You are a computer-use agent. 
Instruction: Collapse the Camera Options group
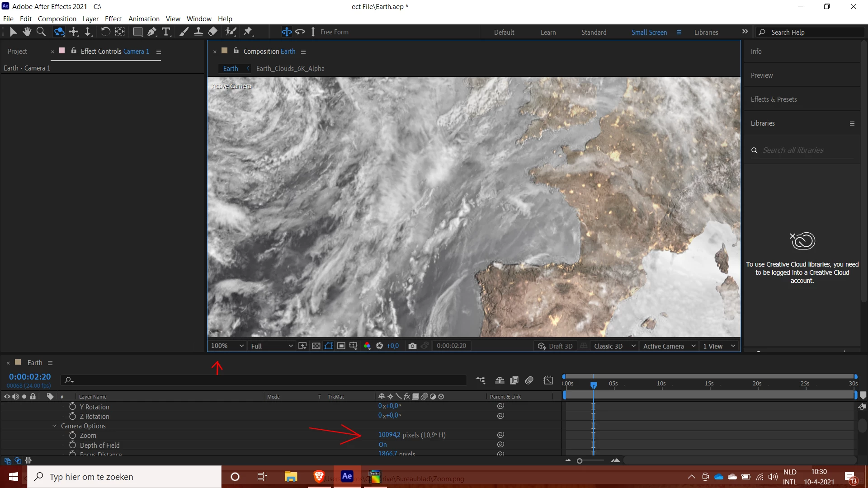pos(54,426)
